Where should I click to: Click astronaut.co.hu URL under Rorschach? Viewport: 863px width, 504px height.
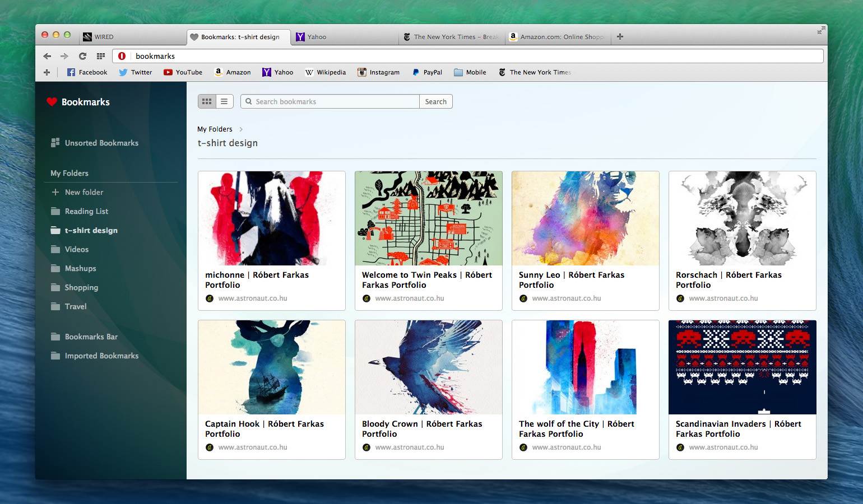point(723,298)
